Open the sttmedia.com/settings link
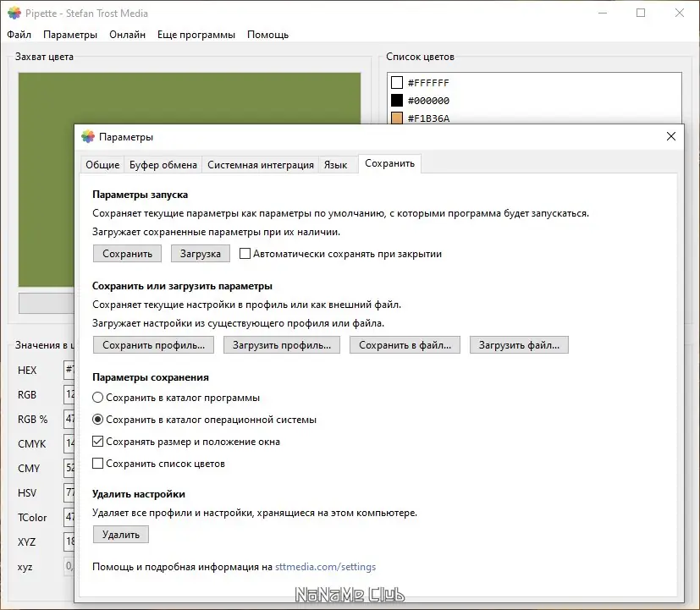This screenshot has height=610, width=700. point(325,567)
